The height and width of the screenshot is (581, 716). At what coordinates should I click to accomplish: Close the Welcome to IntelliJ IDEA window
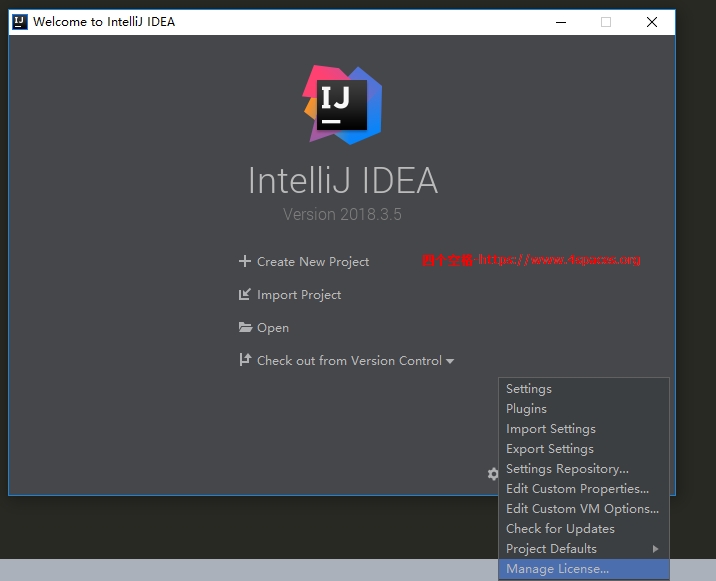pyautogui.click(x=652, y=22)
